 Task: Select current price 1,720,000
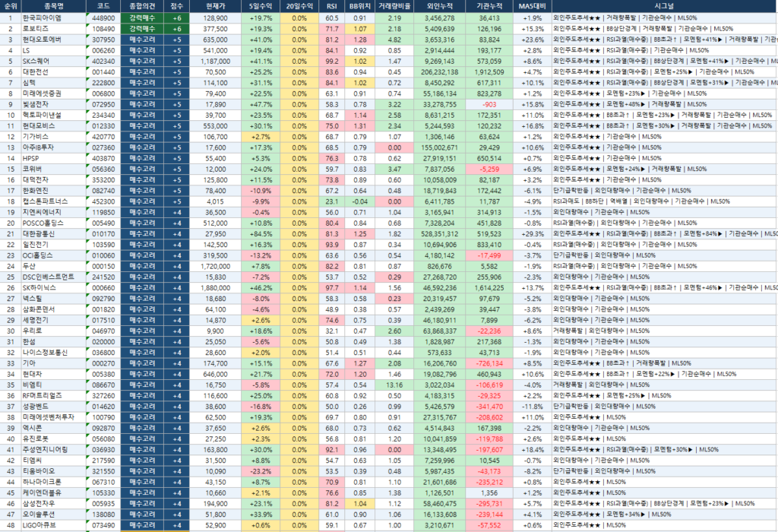pyautogui.click(x=215, y=266)
